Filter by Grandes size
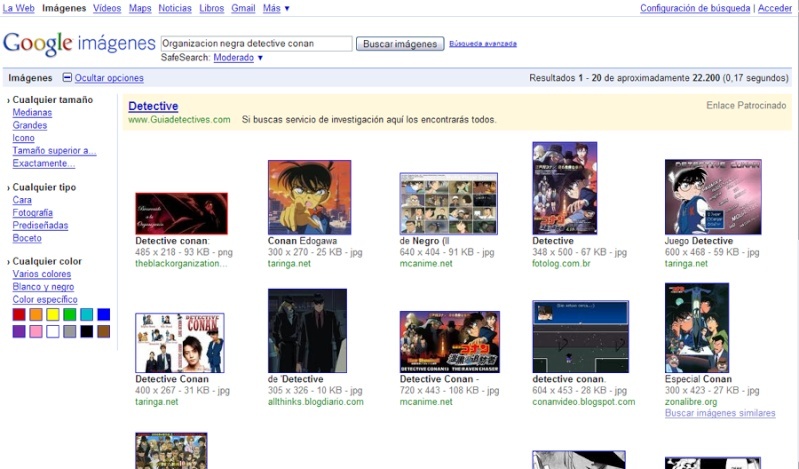Viewport: 799px width, 469px height. click(30, 125)
